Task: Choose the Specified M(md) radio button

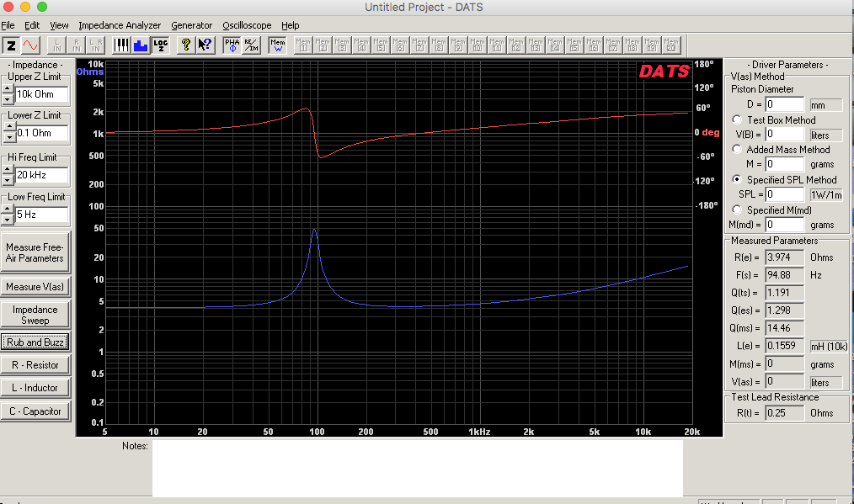Action: (x=737, y=210)
